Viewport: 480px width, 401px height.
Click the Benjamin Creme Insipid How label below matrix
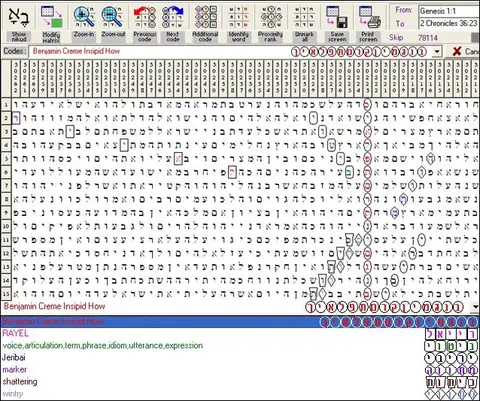[54, 306]
